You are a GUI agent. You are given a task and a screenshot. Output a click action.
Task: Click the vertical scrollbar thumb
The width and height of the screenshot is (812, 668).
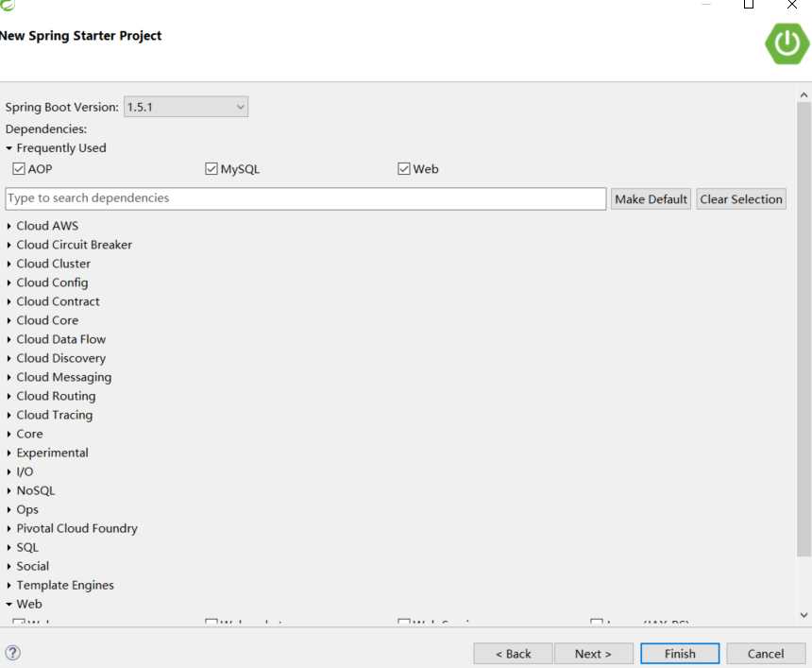click(x=804, y=330)
